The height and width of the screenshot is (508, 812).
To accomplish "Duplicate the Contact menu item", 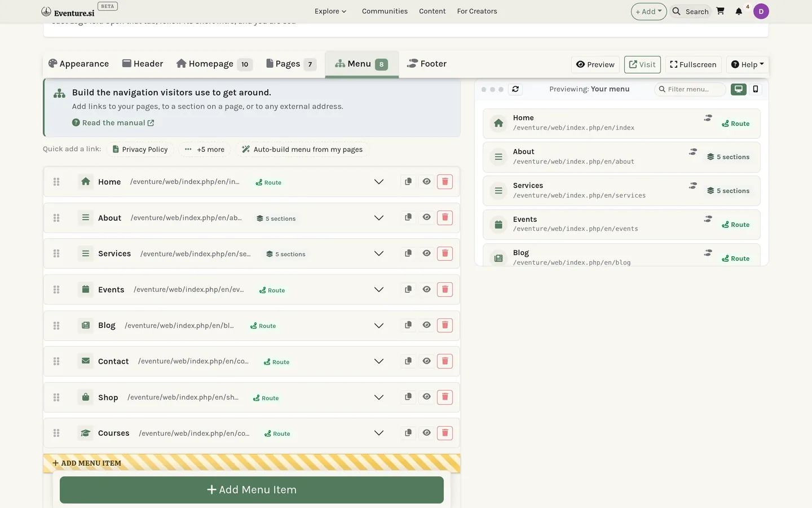I will [408, 361].
